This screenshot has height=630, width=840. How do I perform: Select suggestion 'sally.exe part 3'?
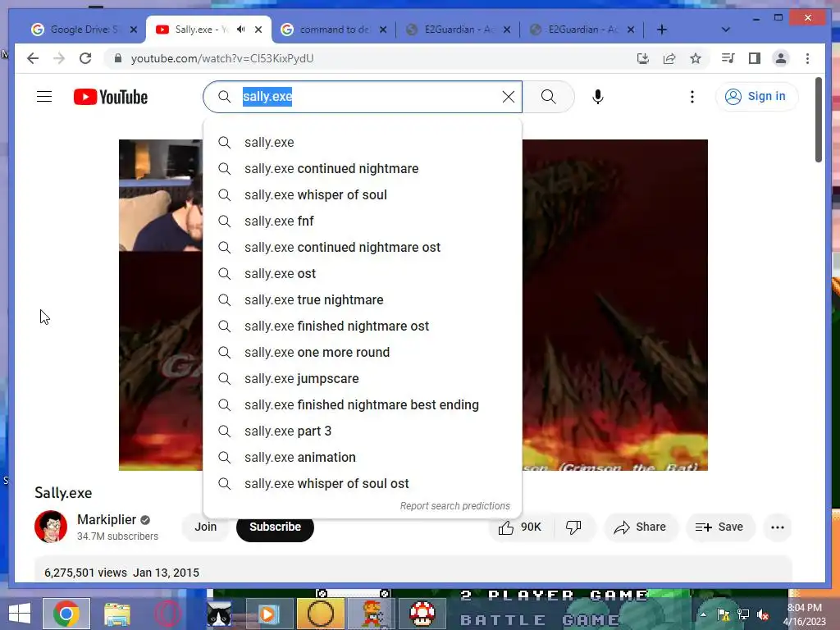tap(363, 431)
